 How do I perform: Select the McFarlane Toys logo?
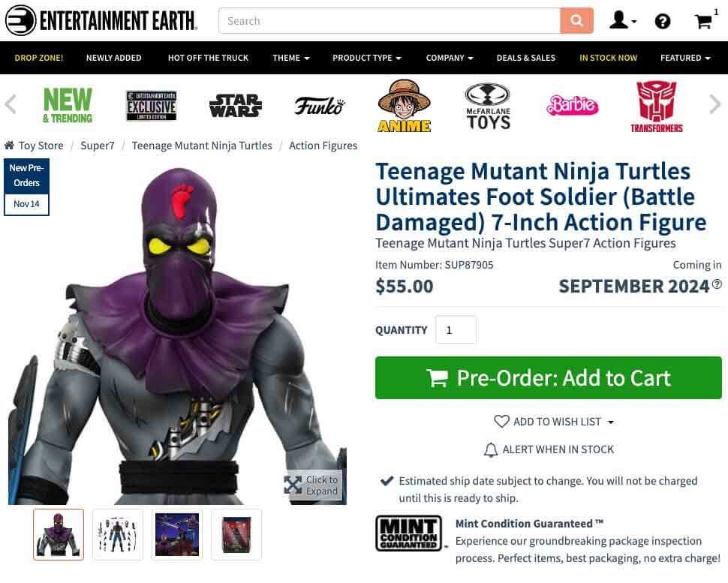click(x=487, y=105)
